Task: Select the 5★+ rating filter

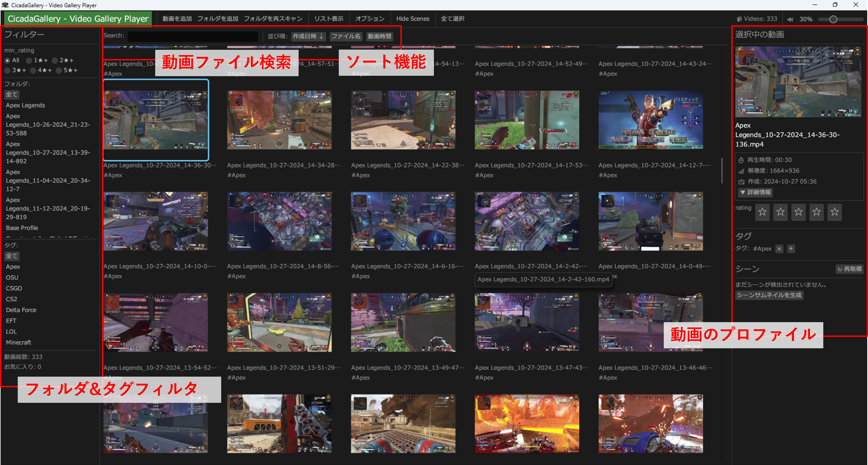Action: tap(59, 70)
